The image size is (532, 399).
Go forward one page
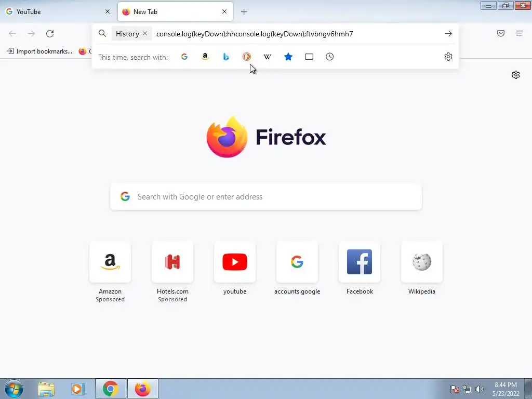click(x=31, y=34)
